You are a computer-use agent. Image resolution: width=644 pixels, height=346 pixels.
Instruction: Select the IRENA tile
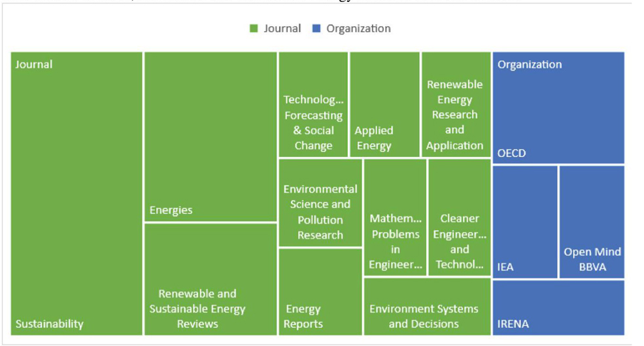(558, 307)
